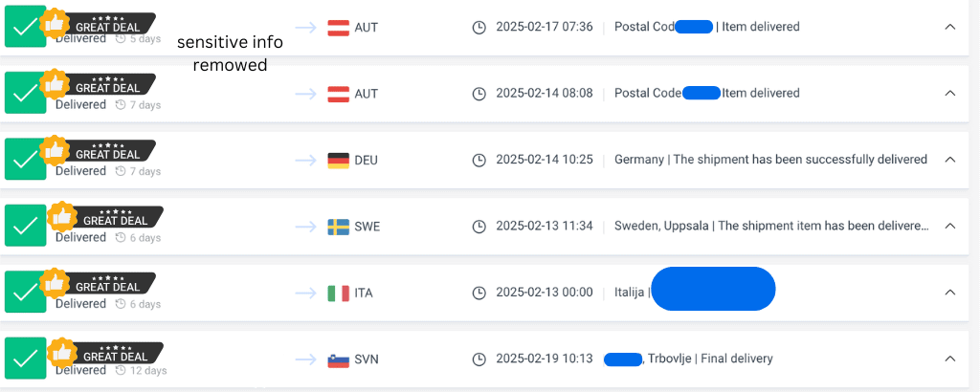Click the Austrian flag on 2025-02-17 row
Image resolution: width=980 pixels, height=392 pixels.
pyautogui.click(x=338, y=28)
